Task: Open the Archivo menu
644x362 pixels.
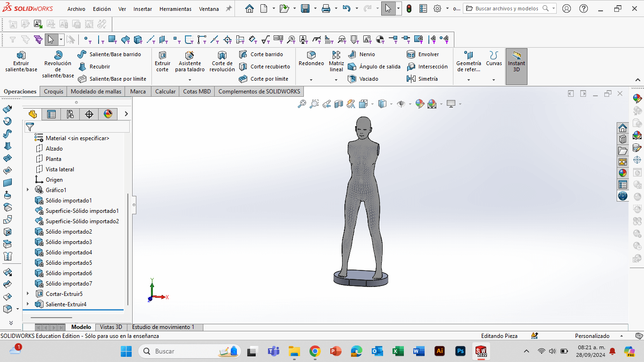Action: coord(76,9)
